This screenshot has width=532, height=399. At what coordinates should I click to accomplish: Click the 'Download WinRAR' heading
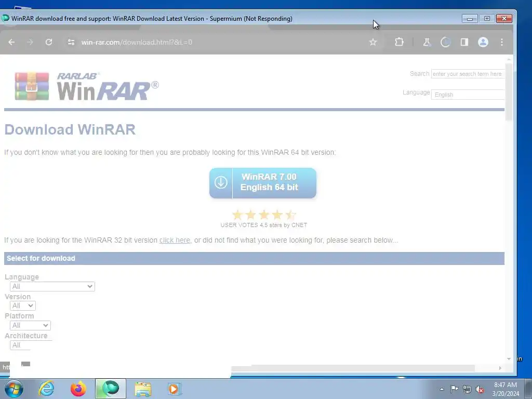[x=70, y=129]
